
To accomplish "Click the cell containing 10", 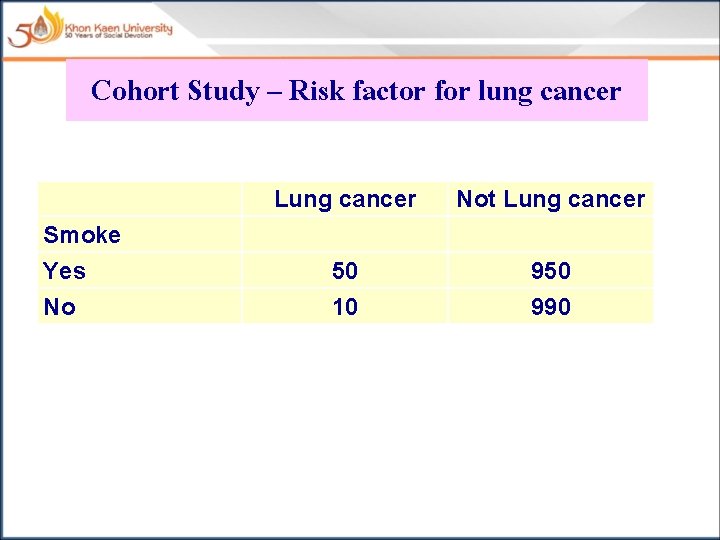I will pos(345,307).
